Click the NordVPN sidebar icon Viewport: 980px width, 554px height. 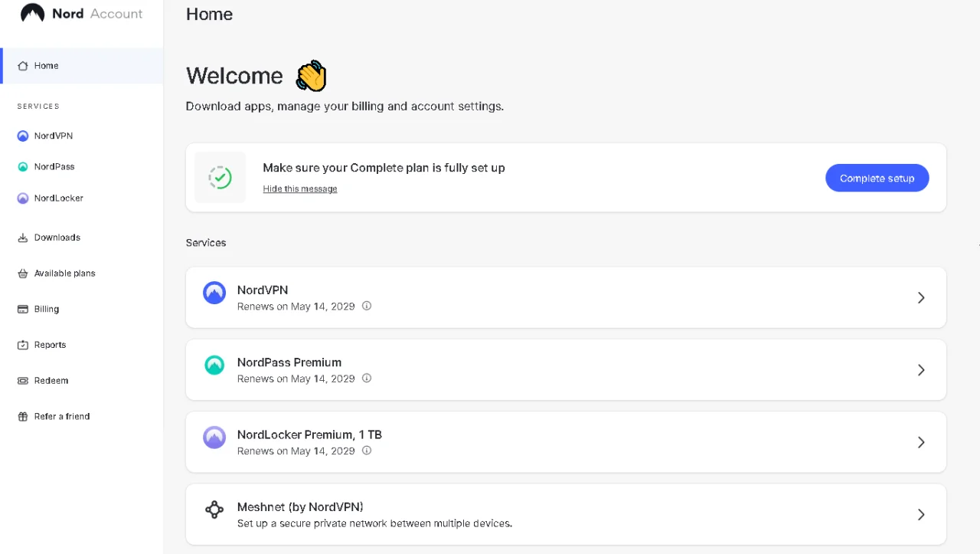23,136
